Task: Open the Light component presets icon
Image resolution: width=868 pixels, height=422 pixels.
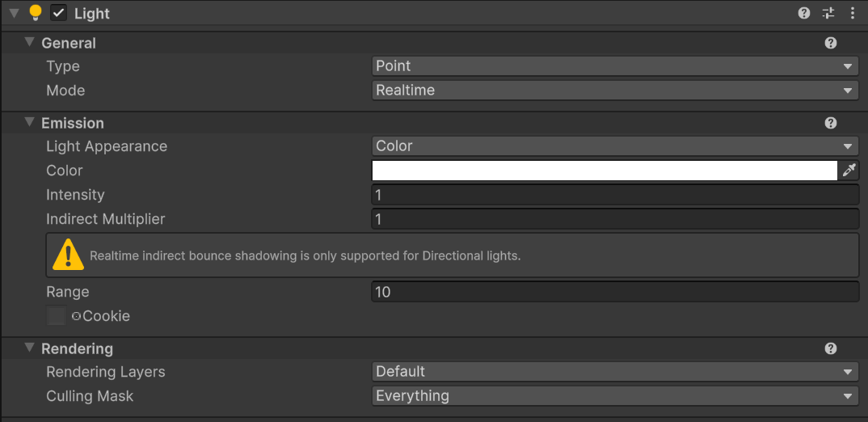Action: click(x=828, y=13)
